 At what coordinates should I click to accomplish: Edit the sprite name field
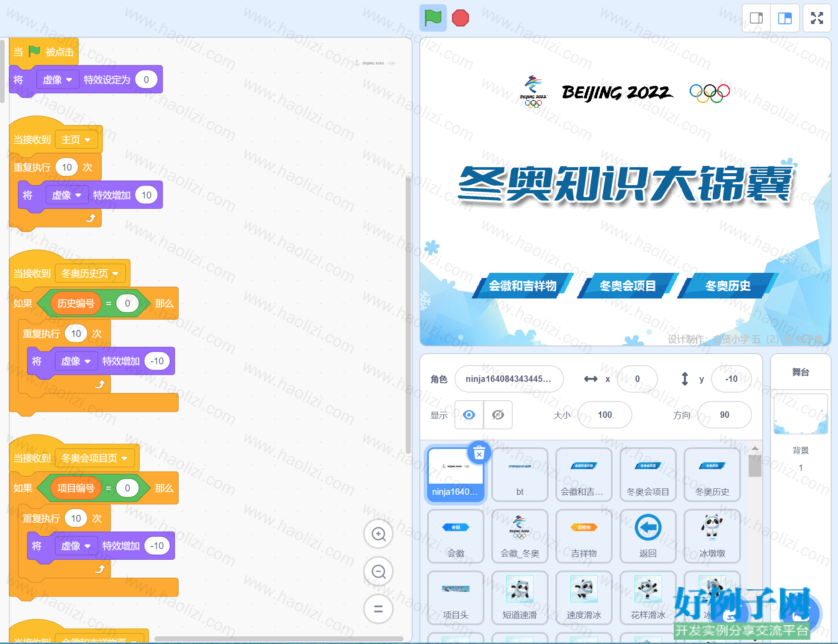[x=509, y=379]
